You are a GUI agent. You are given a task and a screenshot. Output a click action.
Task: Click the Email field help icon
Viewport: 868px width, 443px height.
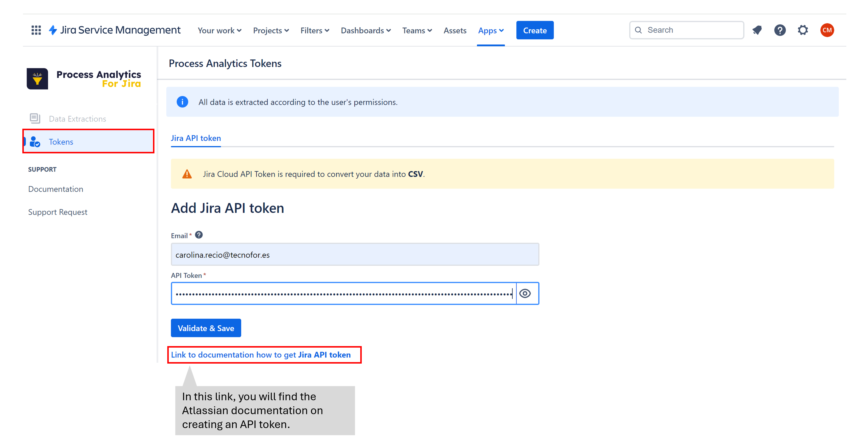tap(199, 235)
